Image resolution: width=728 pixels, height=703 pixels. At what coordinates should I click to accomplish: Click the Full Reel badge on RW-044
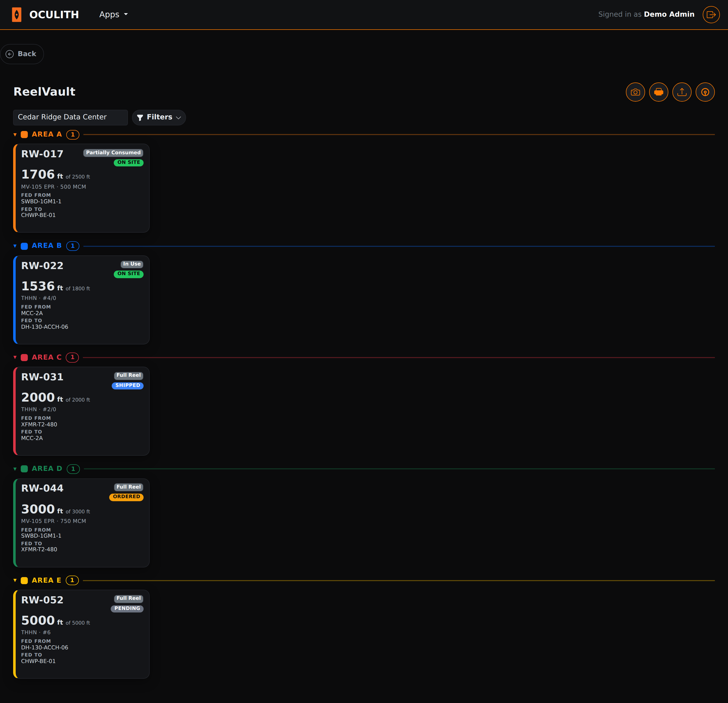128,487
